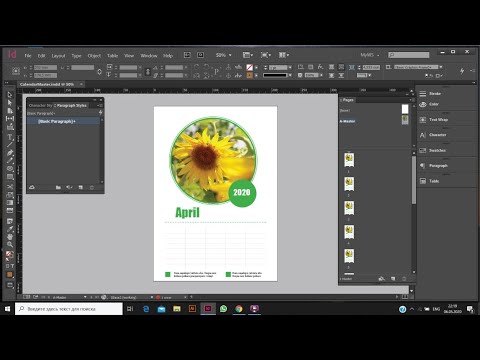This screenshot has width=480, height=360.
Task: Open the Screen Mode dropdown
Action: [266, 55]
